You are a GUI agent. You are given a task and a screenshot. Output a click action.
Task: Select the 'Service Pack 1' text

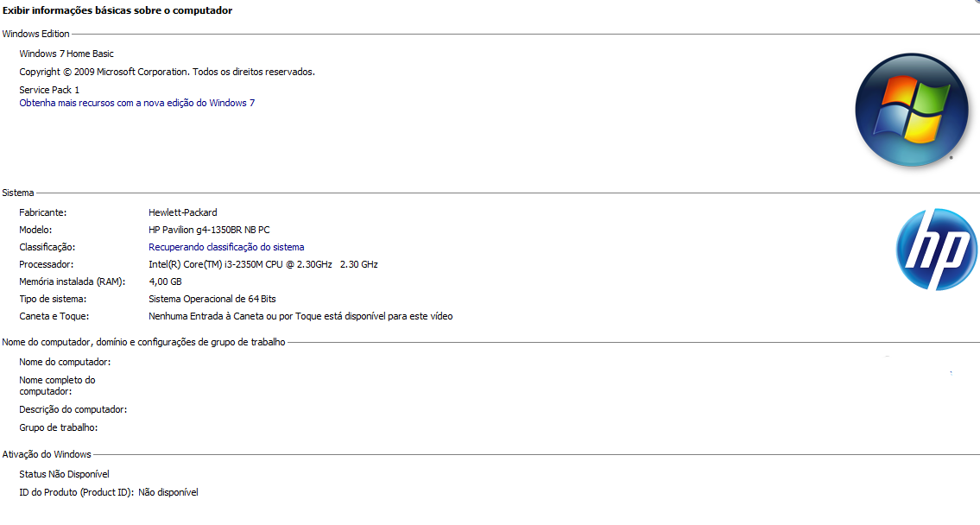pyautogui.click(x=49, y=90)
